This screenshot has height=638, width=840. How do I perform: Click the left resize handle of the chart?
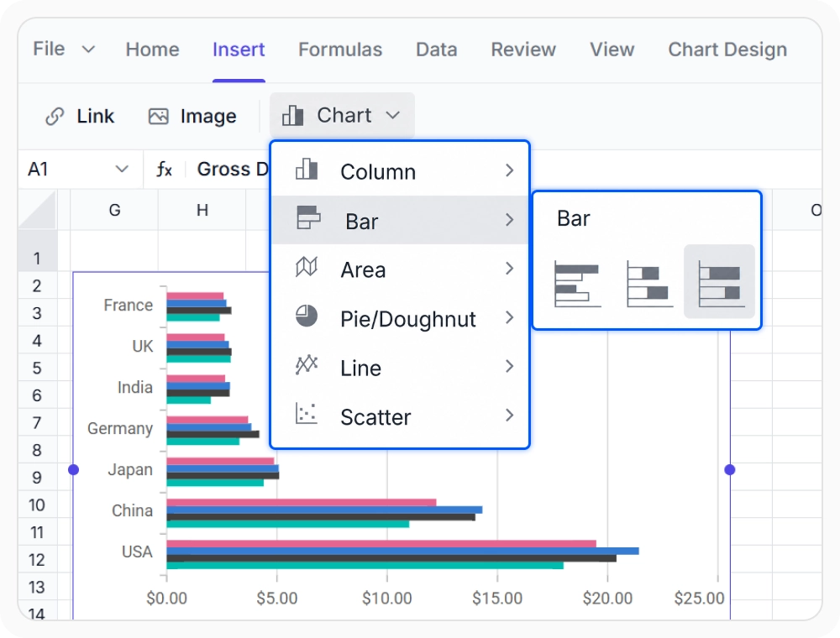(74, 470)
